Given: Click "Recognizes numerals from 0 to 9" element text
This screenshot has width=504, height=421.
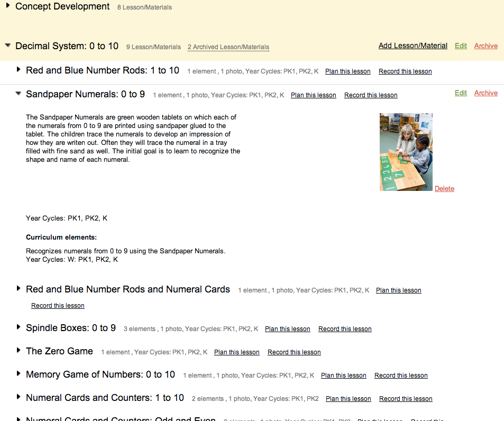Looking at the screenshot, I should tap(126, 251).
